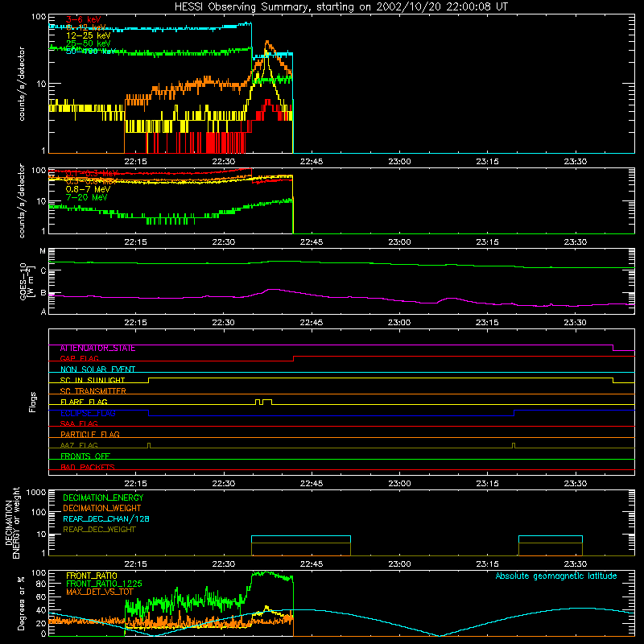Image resolution: width=644 pixels, height=644 pixels.
Task: Click the DECIMATION ENERGY or weight axis title
Action: click(x=12, y=522)
